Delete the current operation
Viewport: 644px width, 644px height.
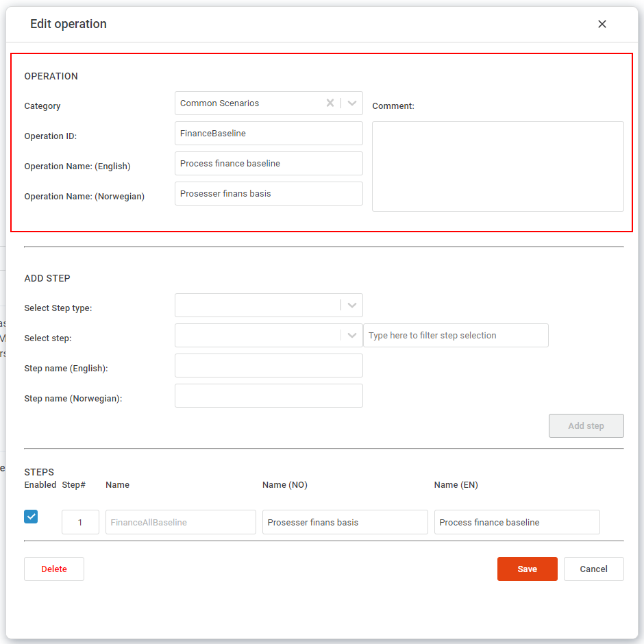click(53, 569)
